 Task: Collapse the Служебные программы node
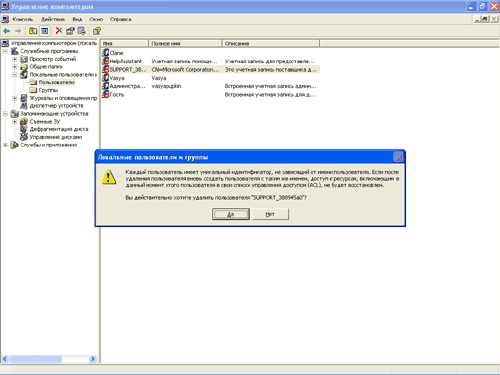[x=5, y=51]
